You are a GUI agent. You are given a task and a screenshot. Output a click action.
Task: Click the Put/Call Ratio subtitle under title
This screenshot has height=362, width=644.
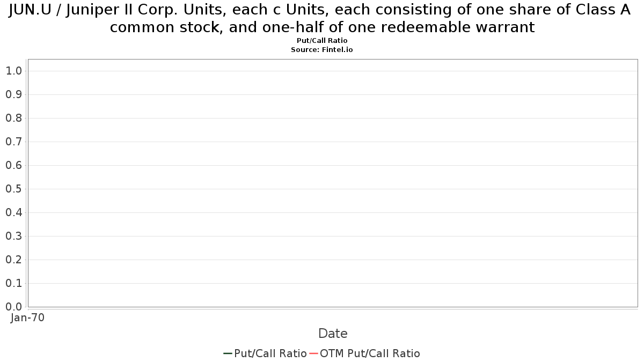(322, 41)
